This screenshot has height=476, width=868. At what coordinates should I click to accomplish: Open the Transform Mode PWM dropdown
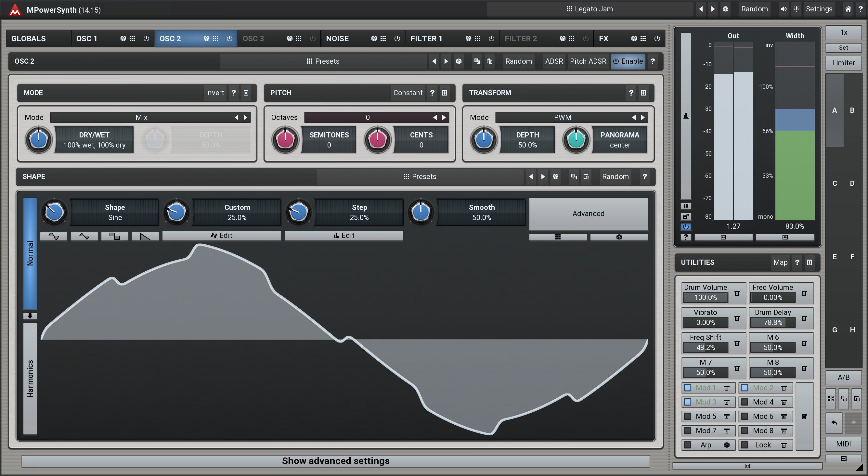click(563, 117)
